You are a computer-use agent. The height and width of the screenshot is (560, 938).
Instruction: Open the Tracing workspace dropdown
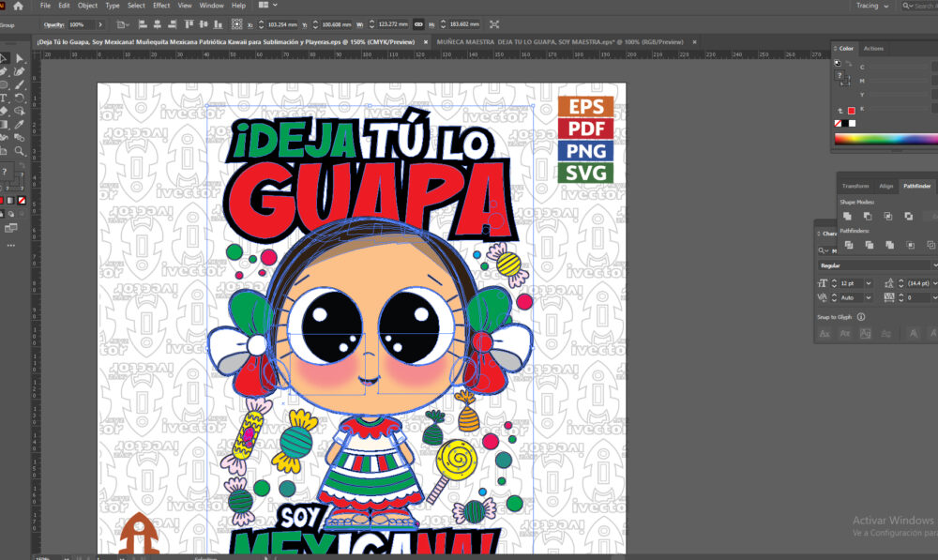(x=871, y=6)
